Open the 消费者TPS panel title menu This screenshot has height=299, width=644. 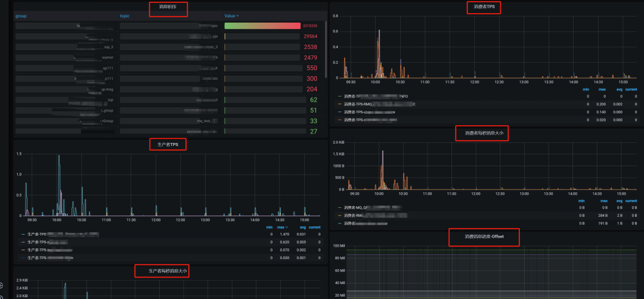click(484, 7)
